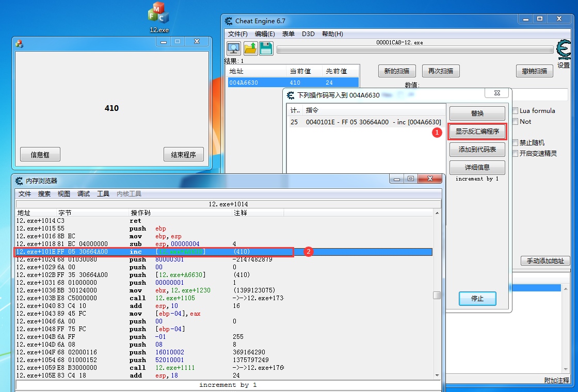Click Memory Browser window title icon
This screenshot has width=578, height=392.
coord(19,181)
